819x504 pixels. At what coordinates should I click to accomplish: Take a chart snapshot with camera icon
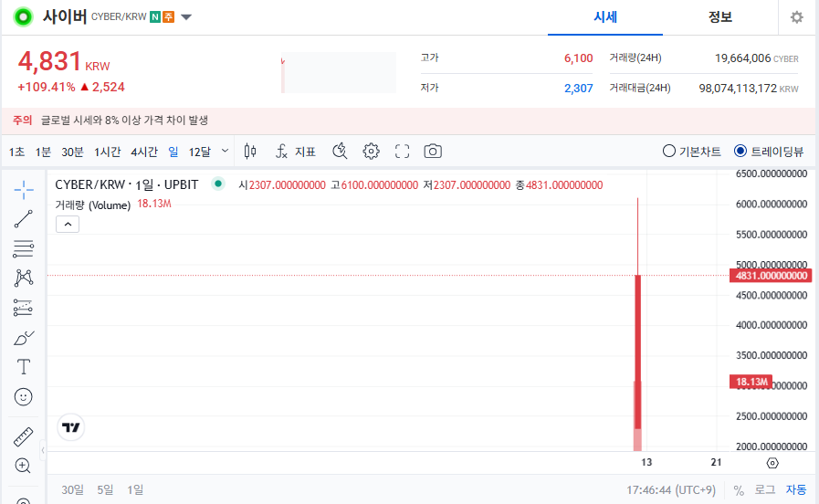pos(433,152)
